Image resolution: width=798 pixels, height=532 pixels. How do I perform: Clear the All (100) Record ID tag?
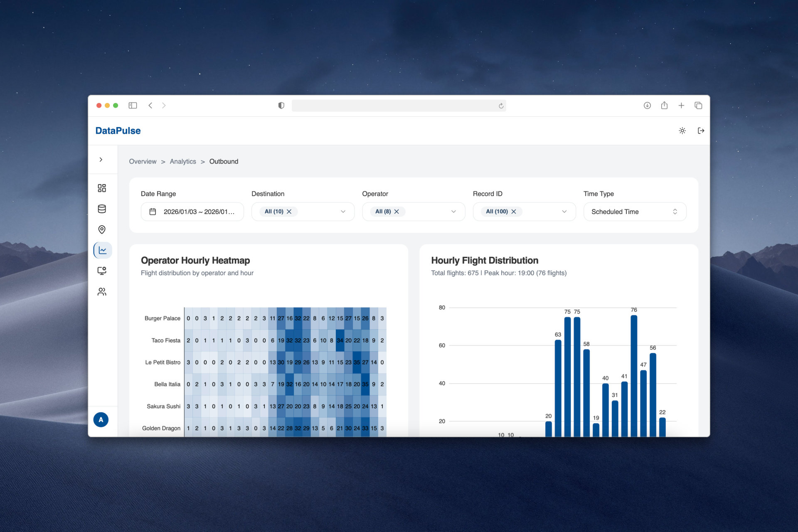(514, 212)
